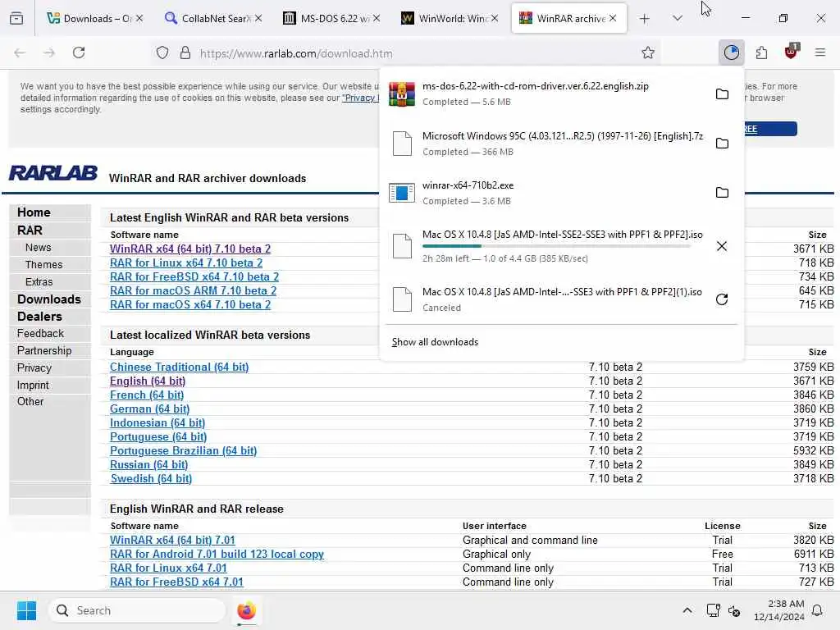Open the Firefox hamburger menu
Image resolution: width=840 pixels, height=630 pixels.
point(820,52)
